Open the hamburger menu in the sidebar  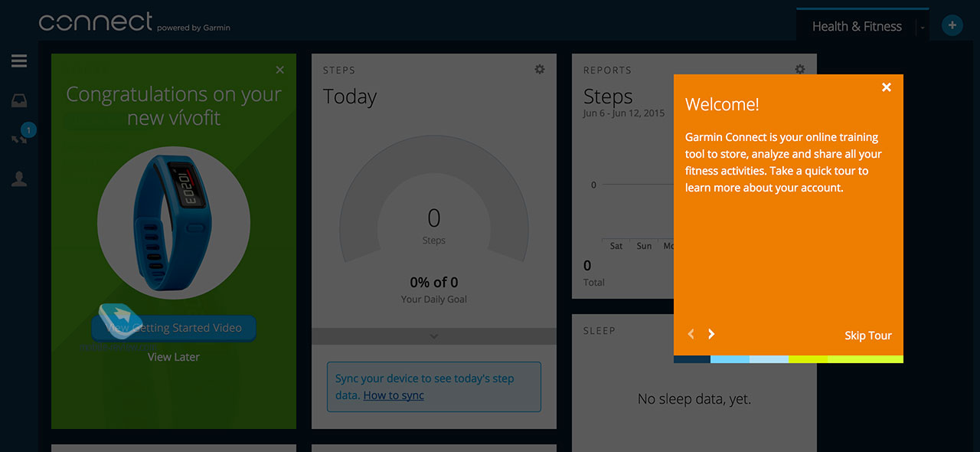(x=19, y=61)
